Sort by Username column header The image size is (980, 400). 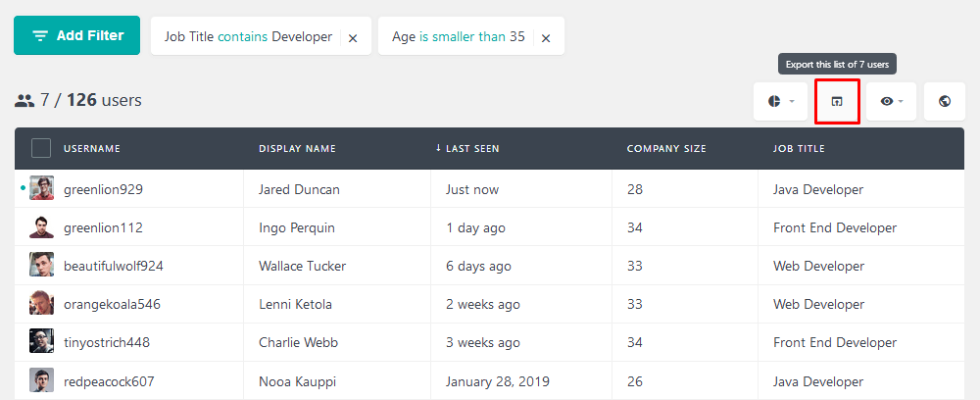coord(92,149)
